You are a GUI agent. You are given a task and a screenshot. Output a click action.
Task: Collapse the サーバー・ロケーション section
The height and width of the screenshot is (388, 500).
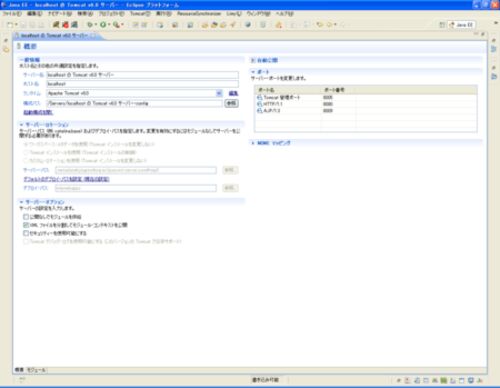[x=21, y=125]
